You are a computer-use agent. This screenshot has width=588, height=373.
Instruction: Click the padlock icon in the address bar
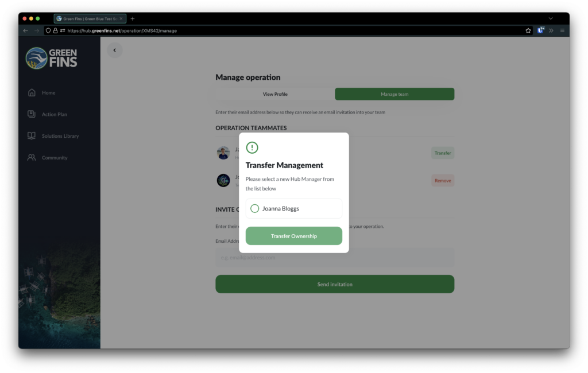(x=55, y=30)
